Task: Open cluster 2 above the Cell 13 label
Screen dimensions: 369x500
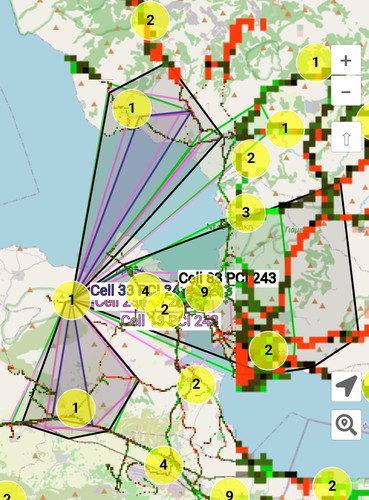Action: point(165,310)
